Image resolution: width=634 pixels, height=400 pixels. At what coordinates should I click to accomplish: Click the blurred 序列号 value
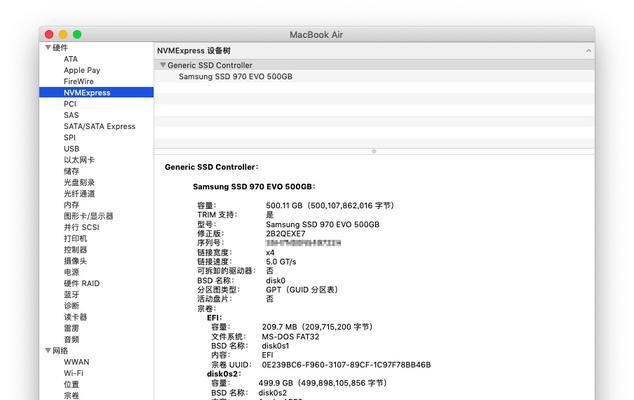point(303,243)
